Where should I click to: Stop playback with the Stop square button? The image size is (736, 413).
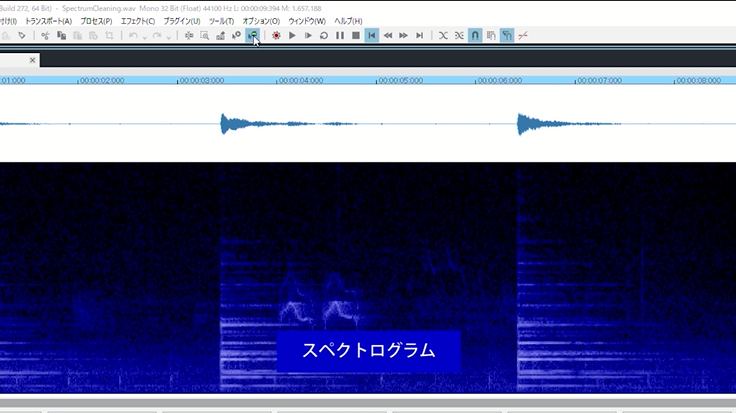point(356,35)
